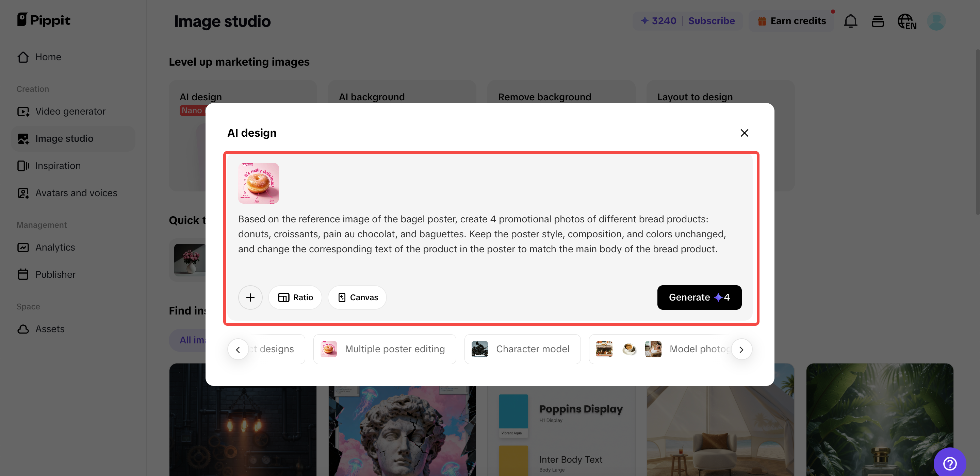Click the Pippit logo
Screen dimensions: 980x476
pos(44,20)
